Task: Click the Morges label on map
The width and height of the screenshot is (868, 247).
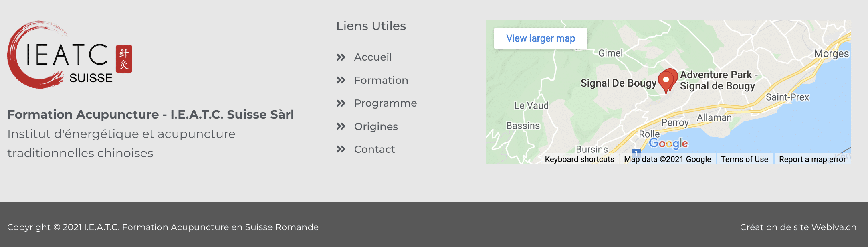Action: click(831, 54)
